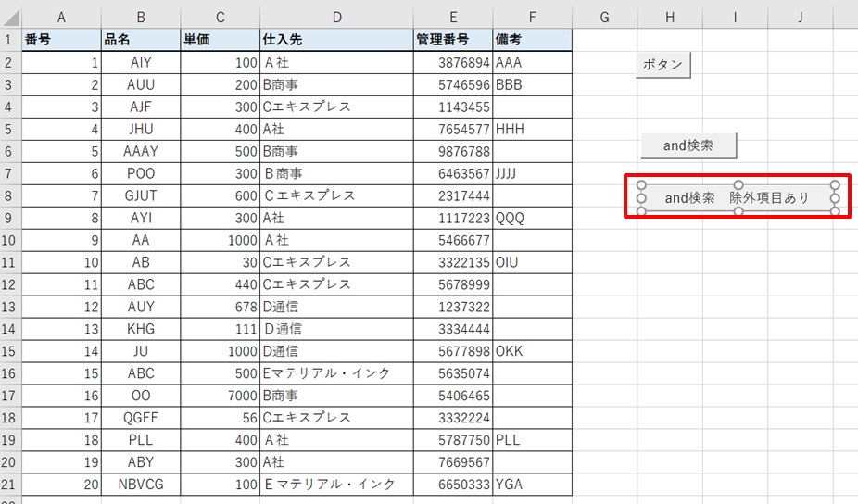Select the remark cell BBB

533,85
